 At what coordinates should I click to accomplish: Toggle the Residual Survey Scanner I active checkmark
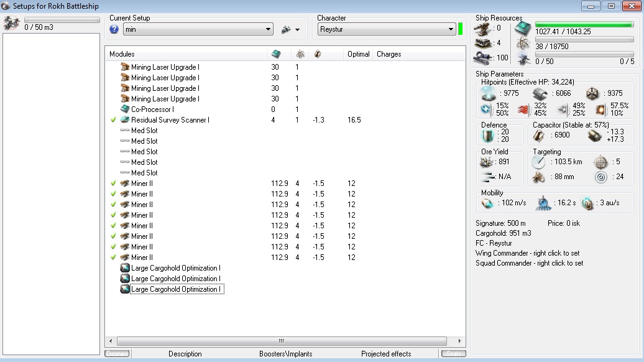113,120
